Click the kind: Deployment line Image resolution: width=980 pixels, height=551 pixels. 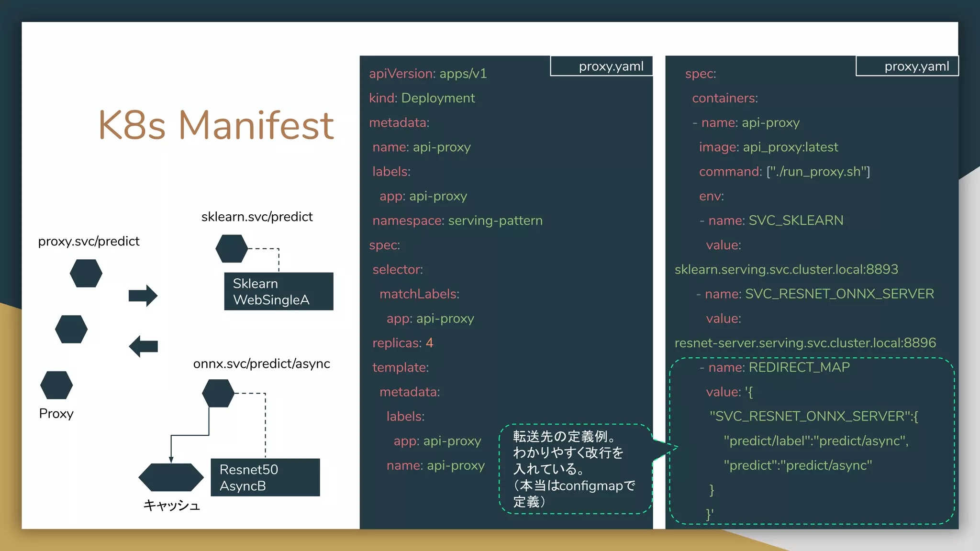[x=422, y=98]
